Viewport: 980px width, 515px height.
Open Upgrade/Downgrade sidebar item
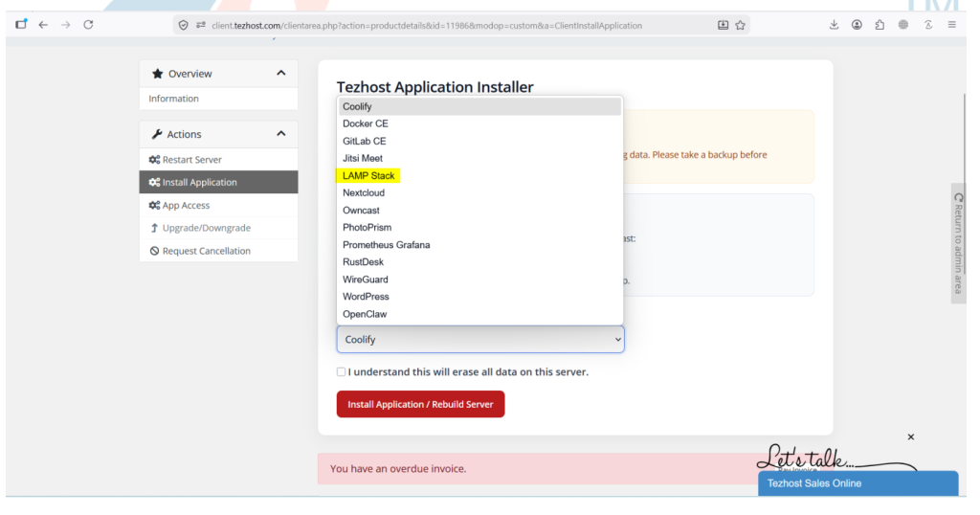(x=218, y=228)
